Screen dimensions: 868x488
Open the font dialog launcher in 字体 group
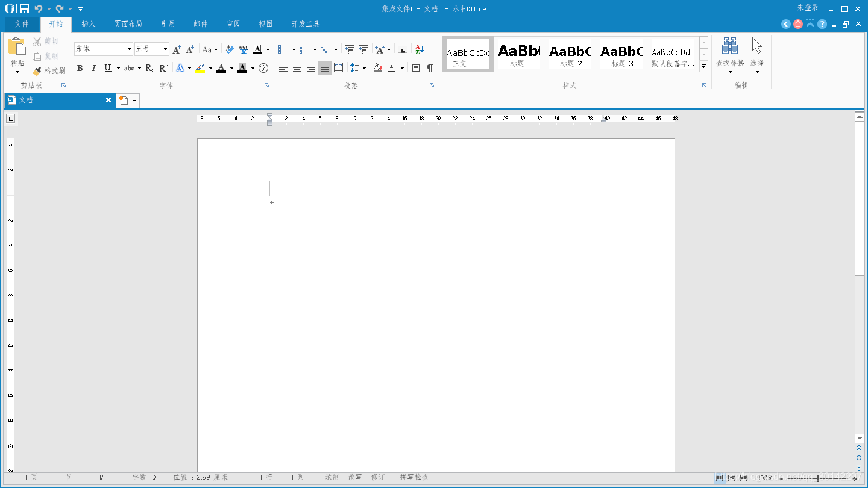coord(266,86)
